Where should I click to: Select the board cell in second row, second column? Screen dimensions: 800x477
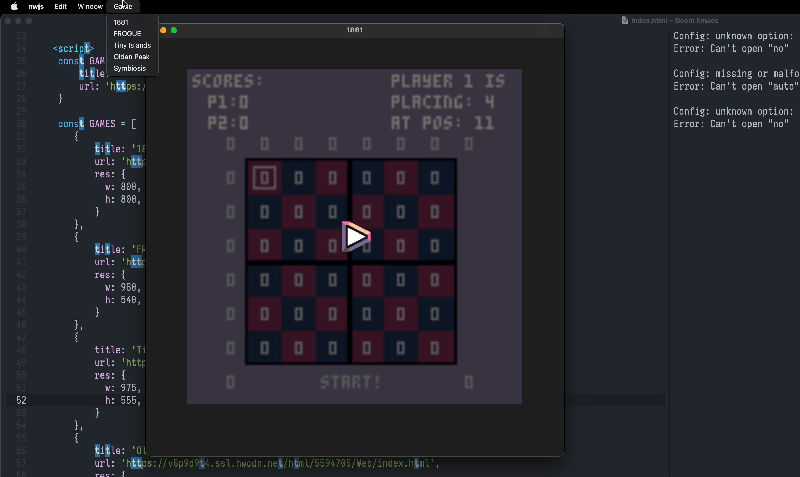(x=298, y=212)
